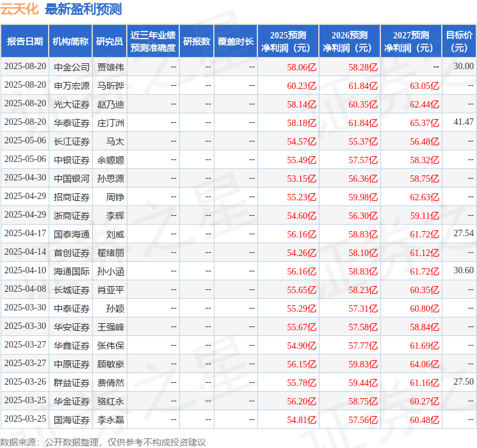
Task: Select the 机构简称 column header
Action: click(70, 42)
